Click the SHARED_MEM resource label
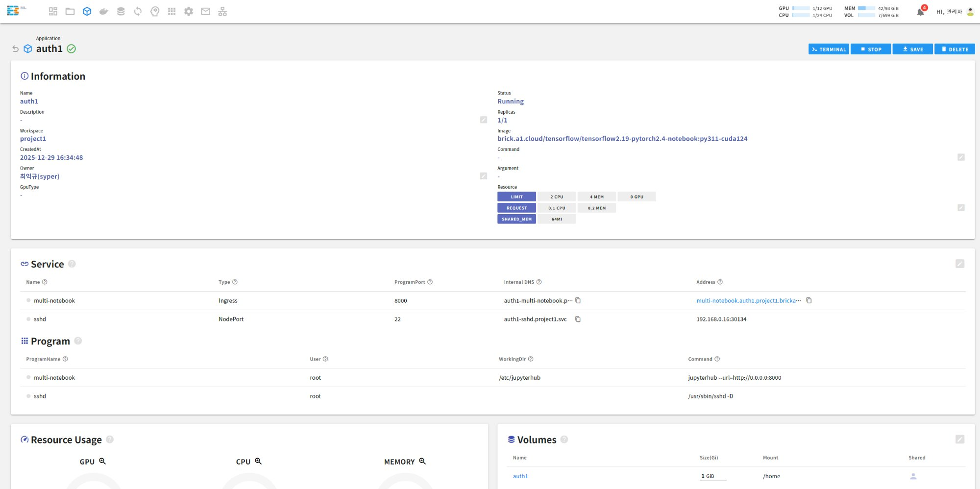This screenshot has width=980, height=489. 516,219
